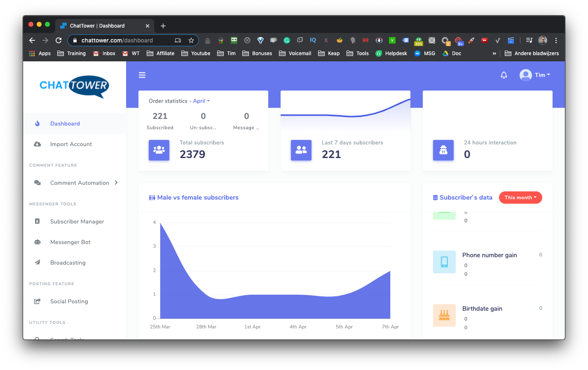Viewport: 588px width, 370px height.
Task: Click the hamburger menu icon in header
Action: [x=142, y=75]
